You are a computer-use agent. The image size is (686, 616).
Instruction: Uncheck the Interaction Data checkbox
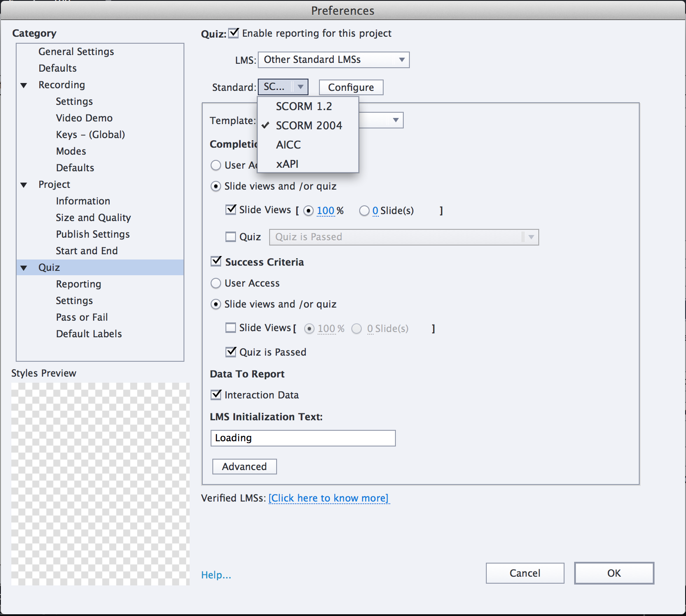216,395
